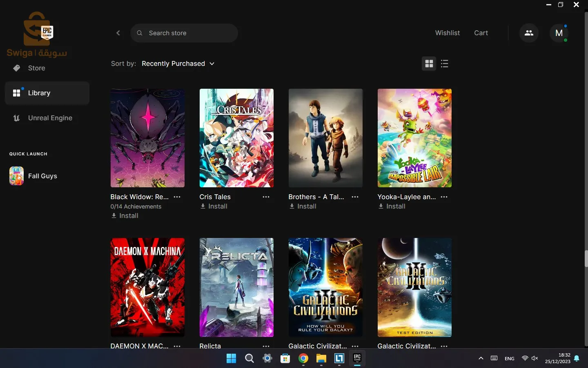Launch Fall Guys from Quick Launch
588x368 pixels.
[x=42, y=176]
